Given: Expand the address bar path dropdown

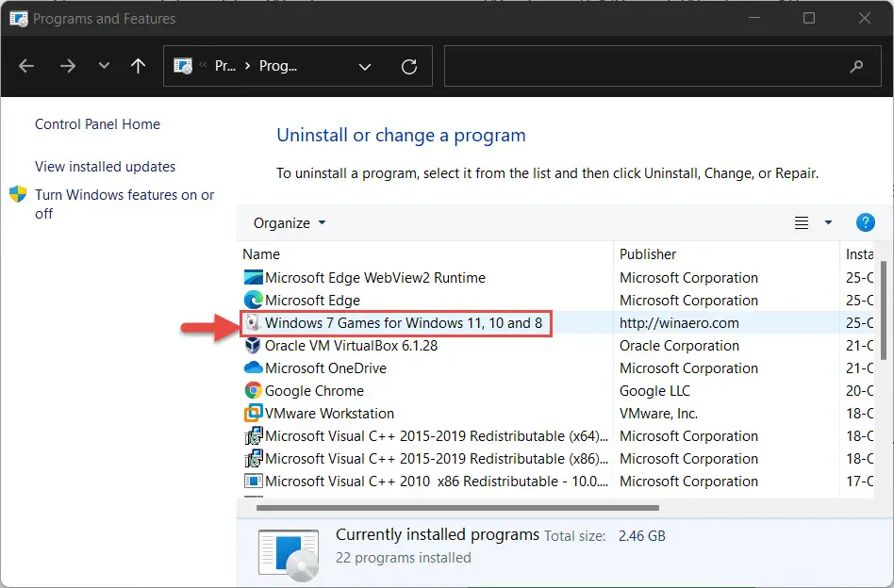Looking at the screenshot, I should (365, 67).
